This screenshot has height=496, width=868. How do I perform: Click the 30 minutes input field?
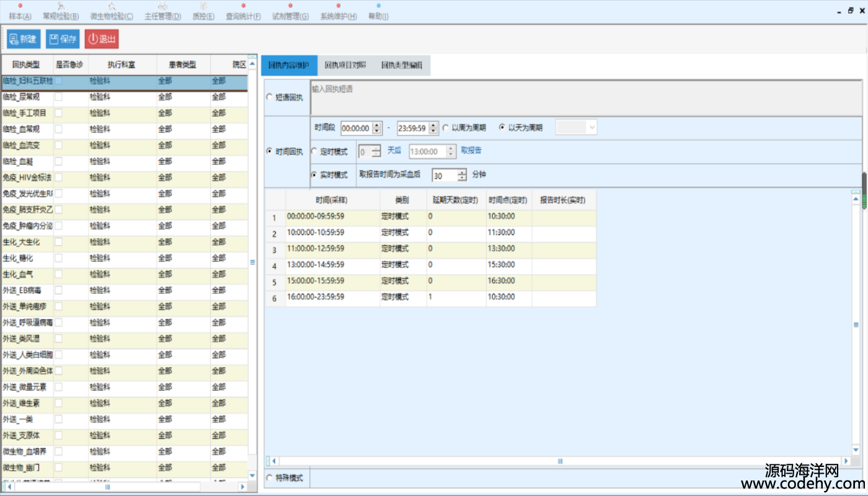[x=445, y=175]
